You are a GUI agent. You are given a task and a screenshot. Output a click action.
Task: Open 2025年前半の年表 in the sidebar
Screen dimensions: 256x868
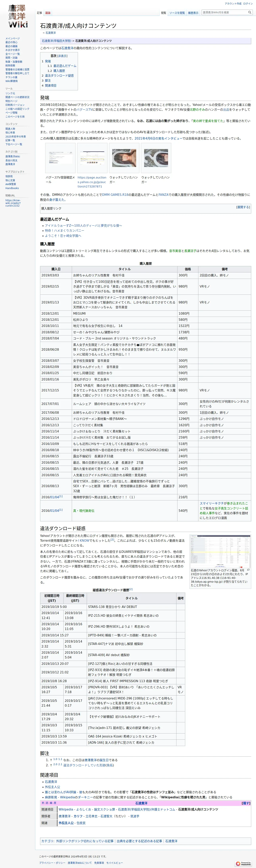[16, 137]
